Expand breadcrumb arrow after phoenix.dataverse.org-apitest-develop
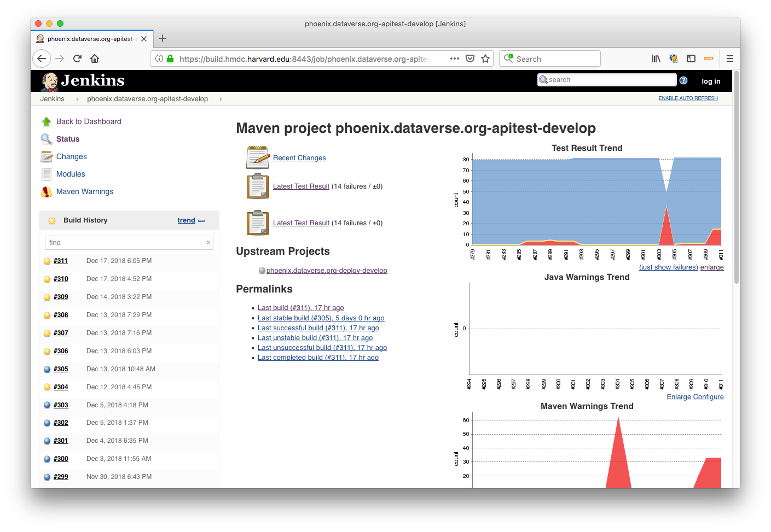Image resolution: width=771 pixels, height=532 pixels. coord(221,99)
